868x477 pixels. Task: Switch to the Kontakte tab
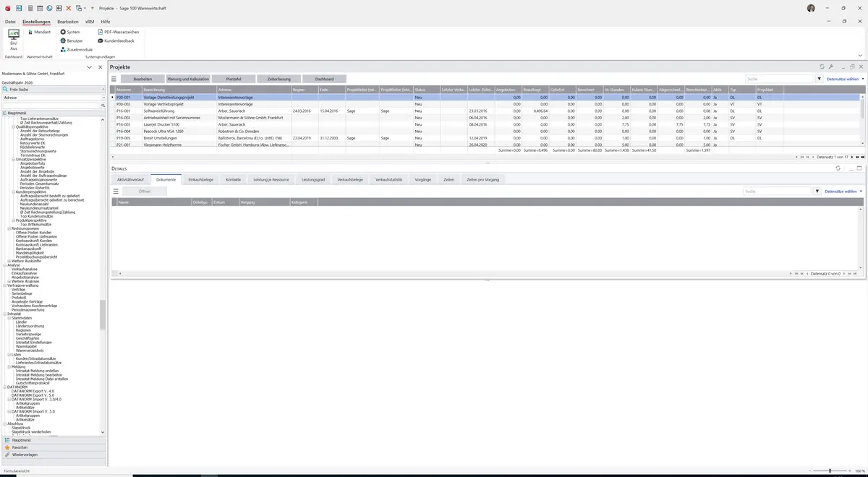pos(233,179)
